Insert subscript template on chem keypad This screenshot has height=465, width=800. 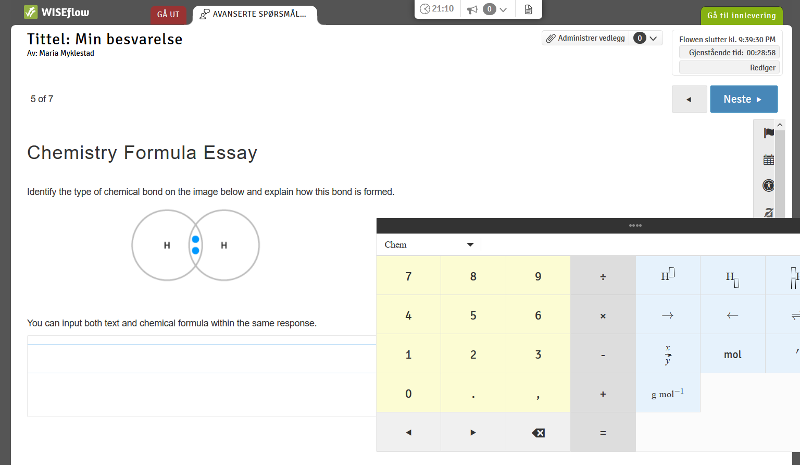click(733, 276)
